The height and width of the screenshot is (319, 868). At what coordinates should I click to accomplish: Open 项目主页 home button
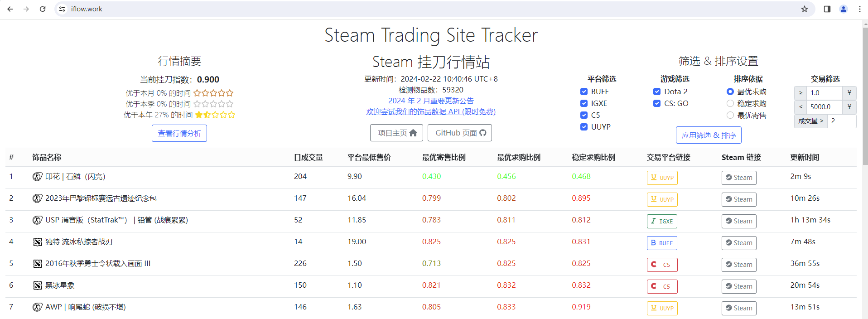point(397,133)
